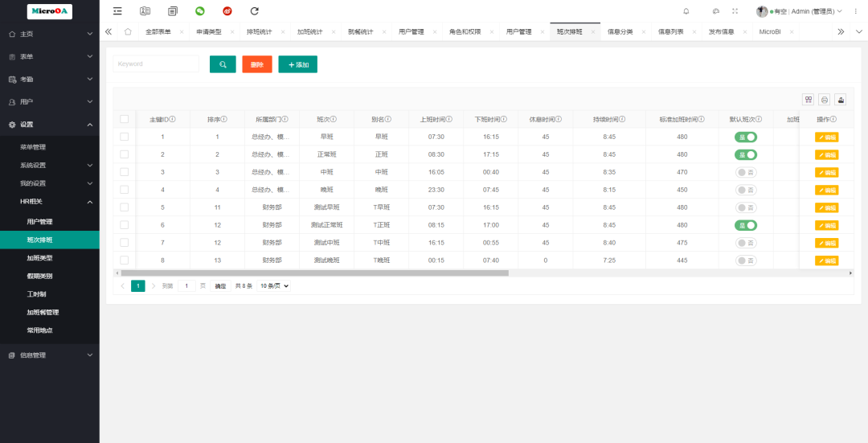Refresh the page with the reload icon
The height and width of the screenshot is (443, 868).
(255, 11)
